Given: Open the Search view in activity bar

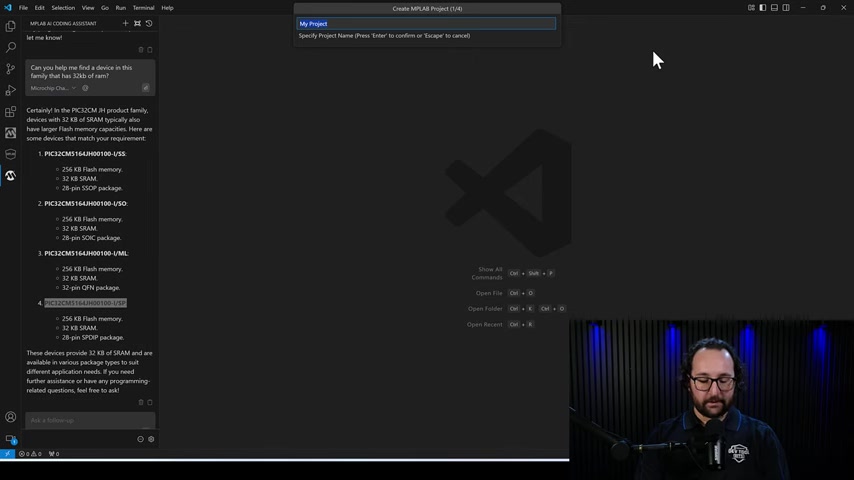Looking at the screenshot, I should pos(10,47).
